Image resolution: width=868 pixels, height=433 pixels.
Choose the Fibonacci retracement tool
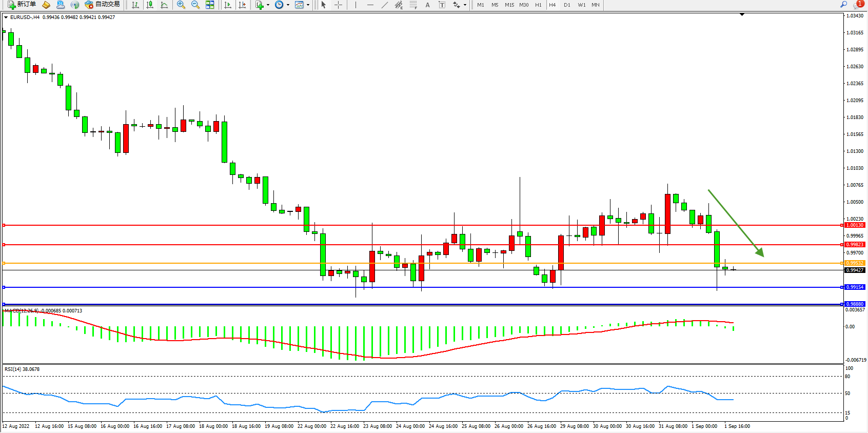click(x=413, y=5)
